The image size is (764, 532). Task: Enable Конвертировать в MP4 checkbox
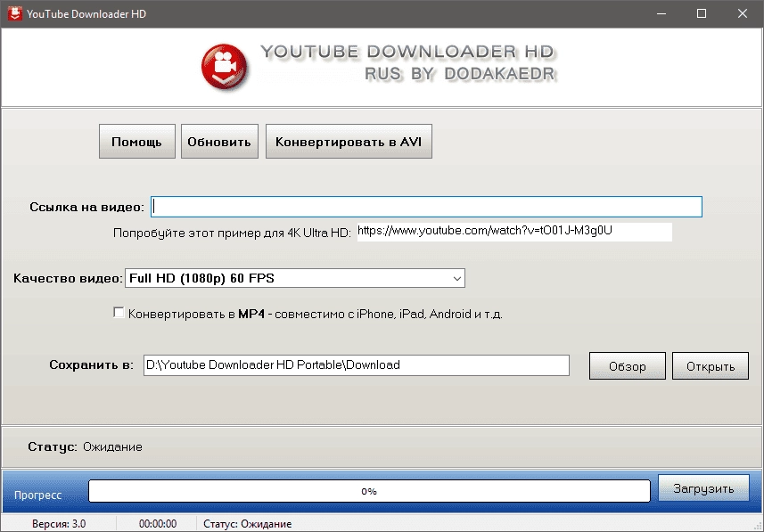[x=119, y=312]
